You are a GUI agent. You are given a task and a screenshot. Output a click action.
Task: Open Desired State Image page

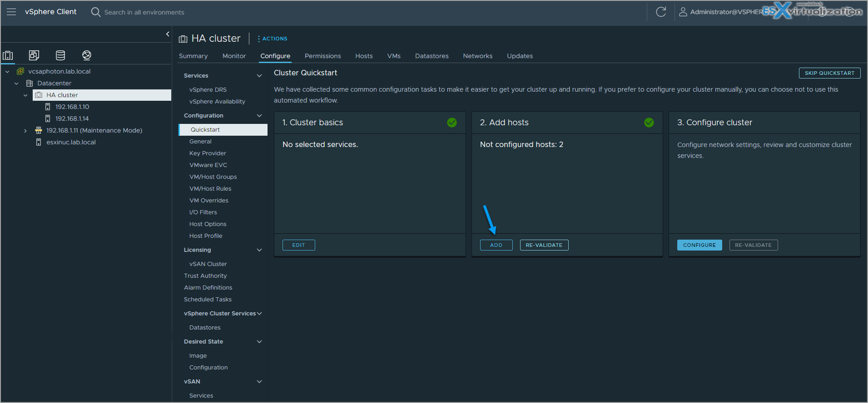[198, 356]
